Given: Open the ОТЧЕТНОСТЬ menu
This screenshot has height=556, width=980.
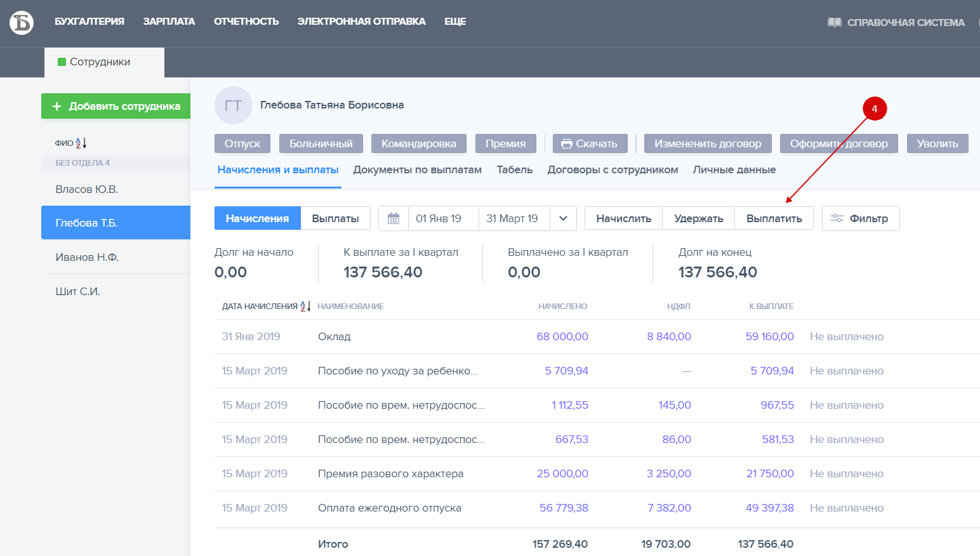Looking at the screenshot, I should coord(246,22).
